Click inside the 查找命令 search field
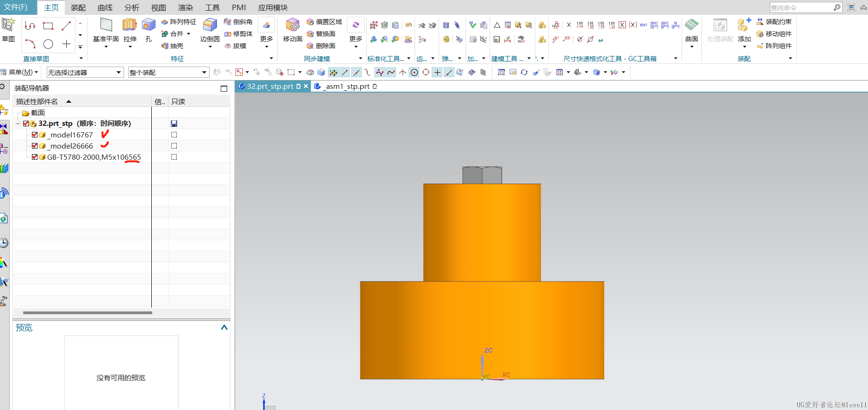This screenshot has width=868, height=410. [801, 7]
